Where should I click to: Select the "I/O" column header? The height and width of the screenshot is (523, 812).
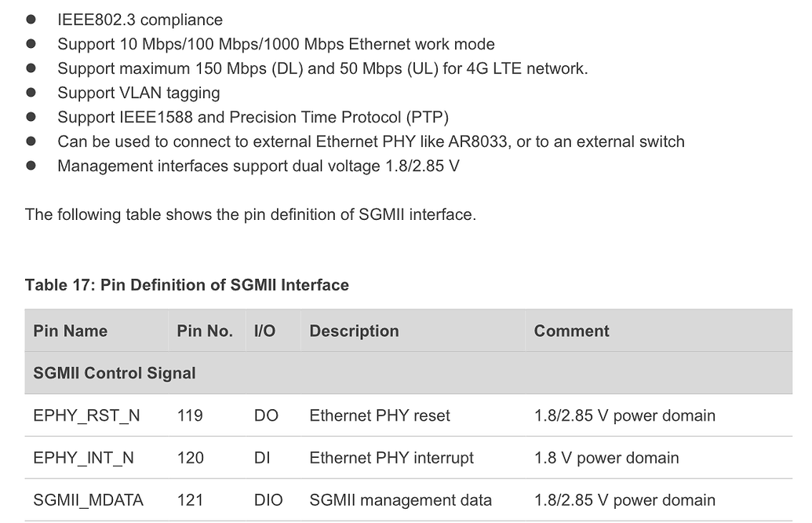(x=264, y=331)
